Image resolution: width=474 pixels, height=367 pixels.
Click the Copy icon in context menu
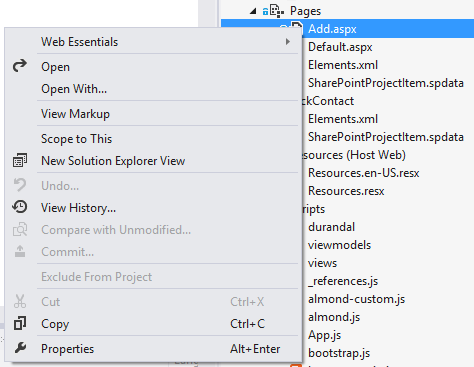tap(20, 323)
